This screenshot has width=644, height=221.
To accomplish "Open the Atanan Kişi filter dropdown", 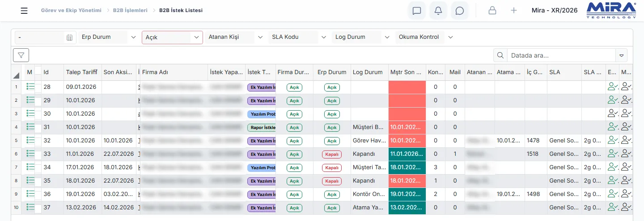I will [236, 37].
